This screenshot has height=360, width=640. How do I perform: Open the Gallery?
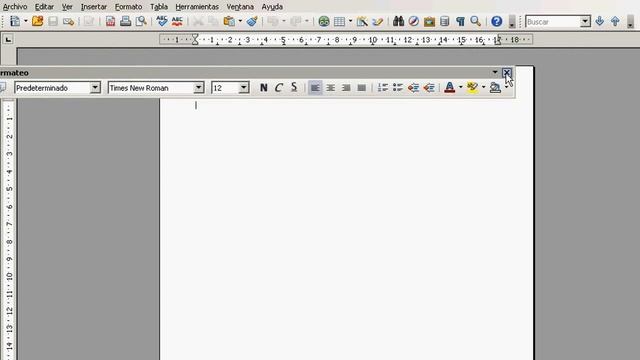coord(429,21)
